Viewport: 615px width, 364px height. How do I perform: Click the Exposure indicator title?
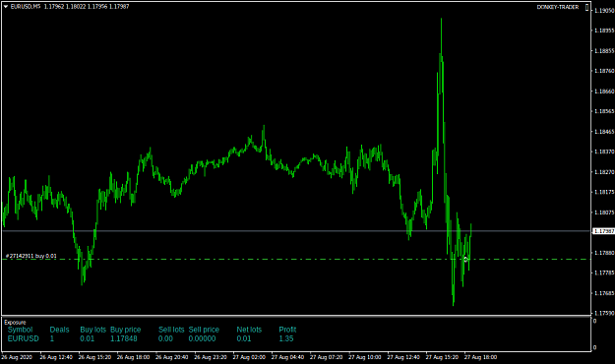tap(15, 323)
